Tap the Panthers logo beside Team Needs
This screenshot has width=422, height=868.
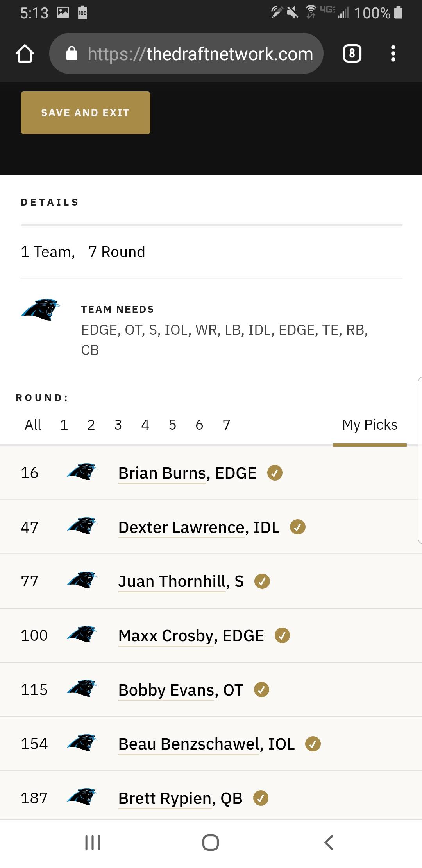point(40,310)
